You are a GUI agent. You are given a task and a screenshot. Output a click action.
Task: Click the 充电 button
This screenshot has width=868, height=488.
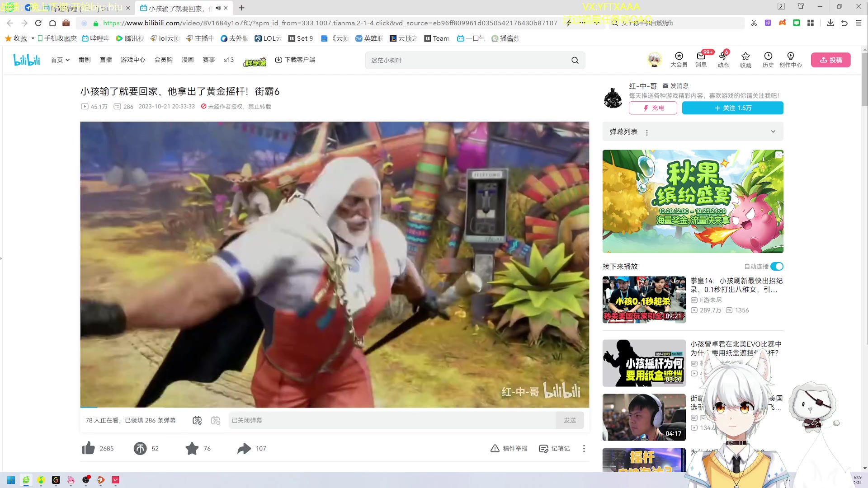click(x=653, y=108)
